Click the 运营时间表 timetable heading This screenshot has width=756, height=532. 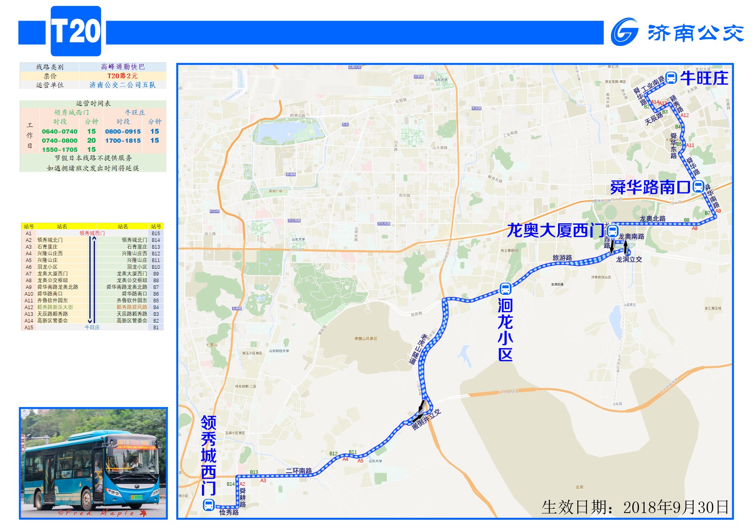click(93, 103)
